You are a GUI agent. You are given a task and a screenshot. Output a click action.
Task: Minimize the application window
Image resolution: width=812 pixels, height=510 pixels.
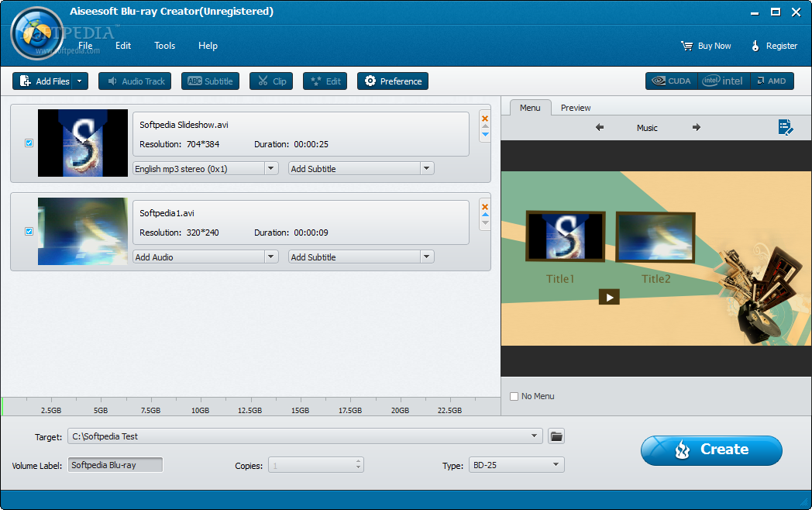coord(755,12)
